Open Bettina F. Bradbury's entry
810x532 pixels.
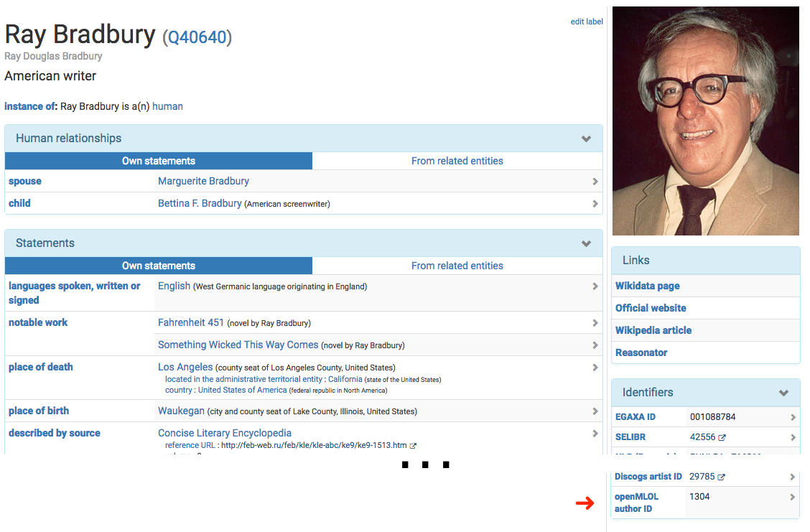click(200, 203)
